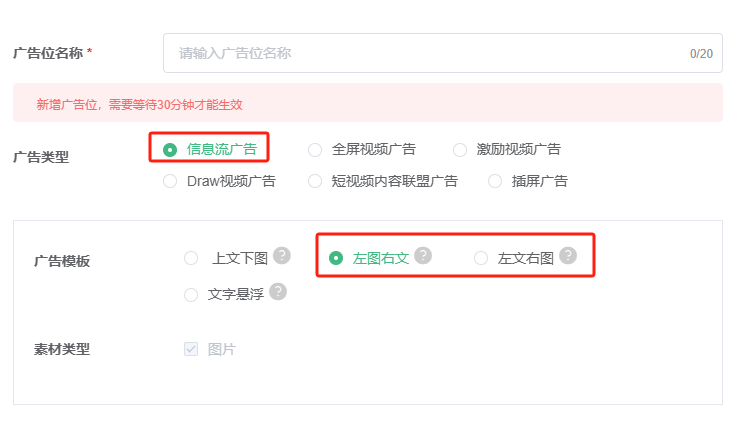Open help icon next to 左文右图
Image resolution: width=735 pixels, height=428 pixels.
click(568, 255)
